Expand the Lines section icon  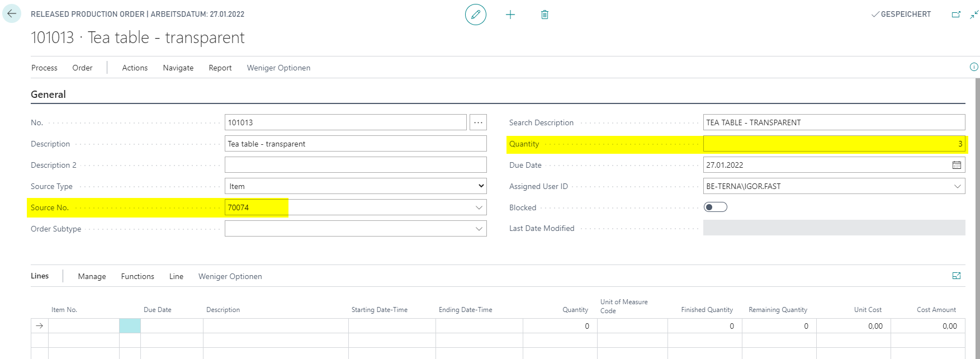[957, 276]
